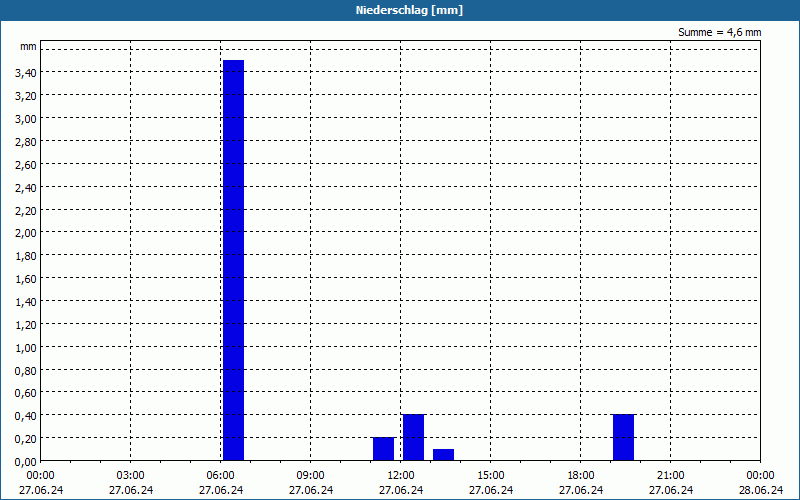Image resolution: width=800 pixels, height=500 pixels.
Task: Click the 2,00 y-axis label
Action: pyautogui.click(x=26, y=233)
